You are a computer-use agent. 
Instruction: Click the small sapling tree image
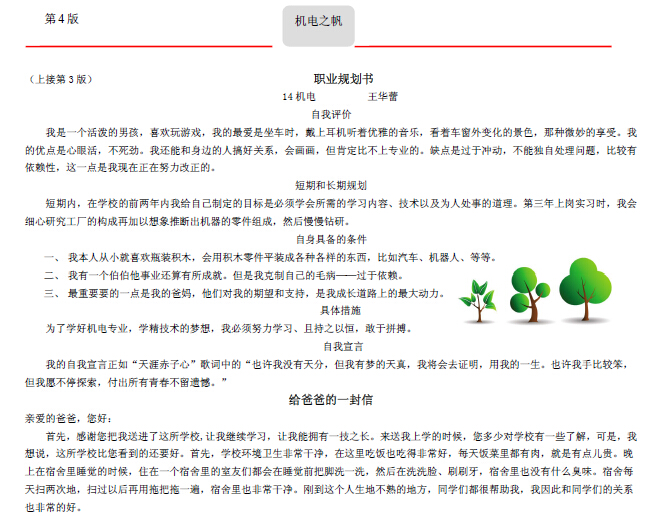pyautogui.click(x=478, y=301)
